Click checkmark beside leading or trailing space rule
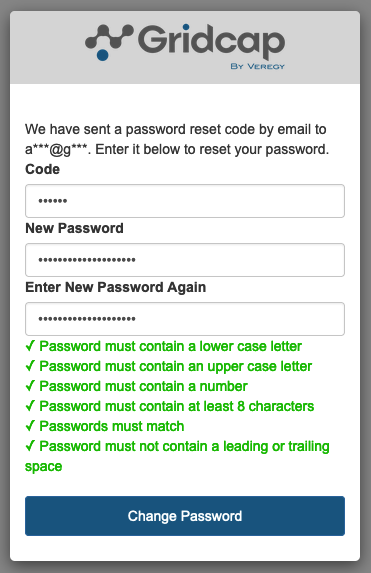 coord(30,446)
